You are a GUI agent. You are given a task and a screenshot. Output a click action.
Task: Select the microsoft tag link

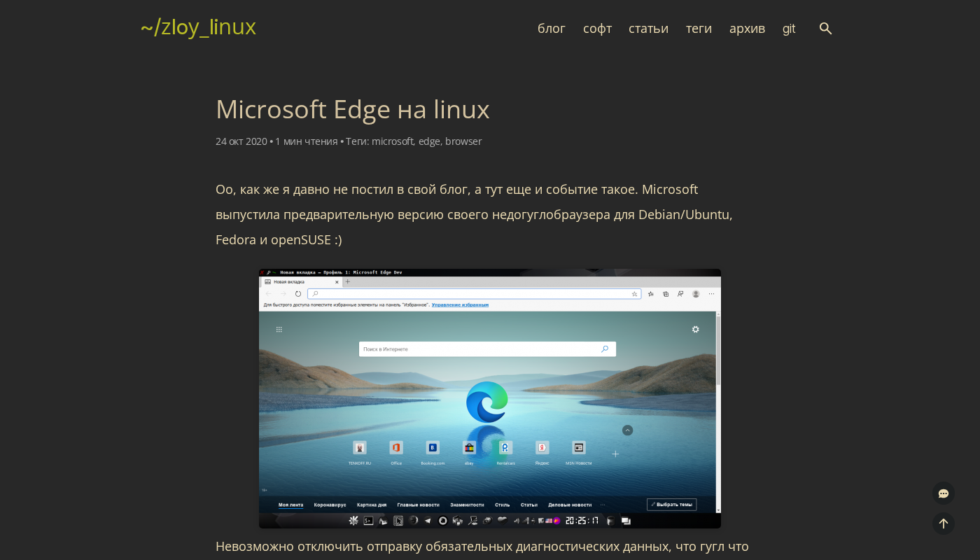[x=393, y=141]
